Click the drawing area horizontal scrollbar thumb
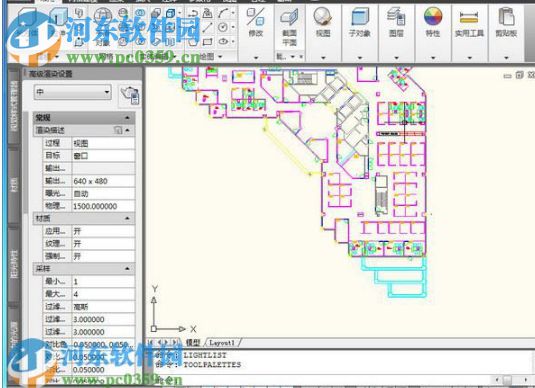 click(508, 379)
